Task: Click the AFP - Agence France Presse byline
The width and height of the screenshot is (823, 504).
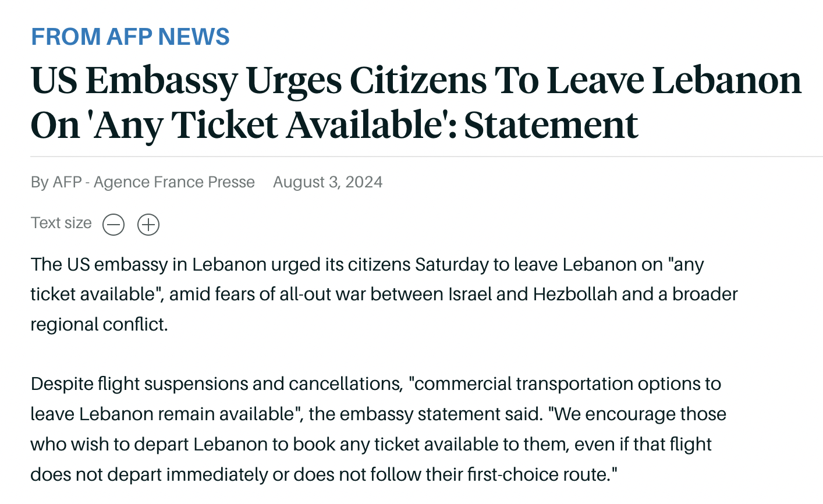Action: (x=154, y=182)
